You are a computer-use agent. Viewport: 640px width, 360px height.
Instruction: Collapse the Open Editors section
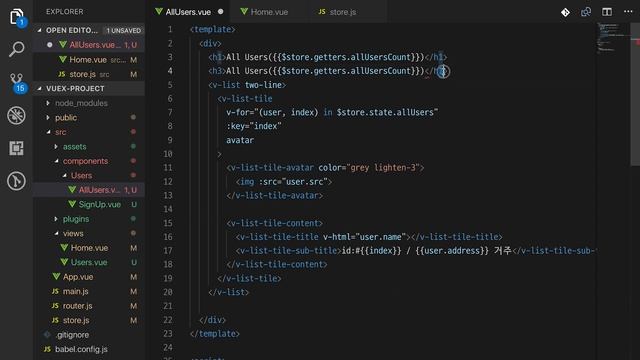click(40, 30)
